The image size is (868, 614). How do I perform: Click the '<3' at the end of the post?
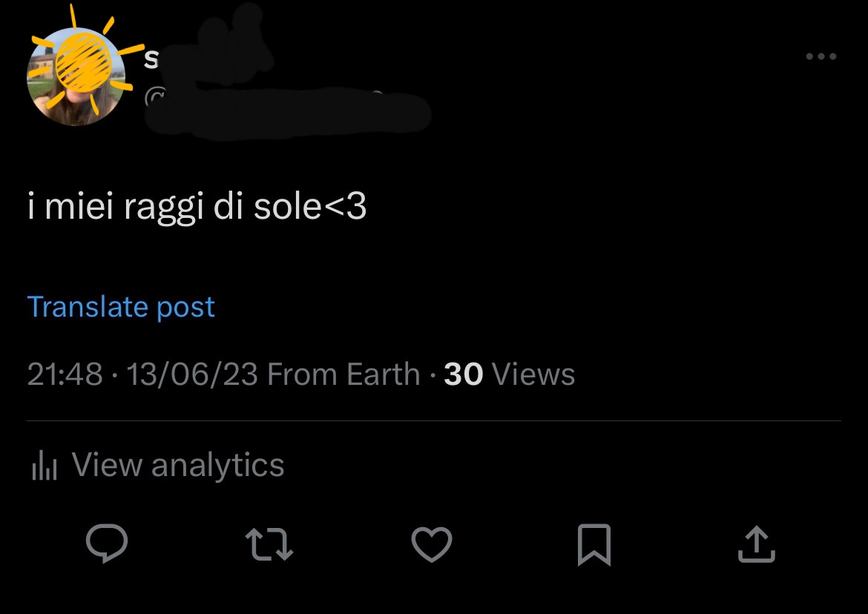[x=346, y=208]
